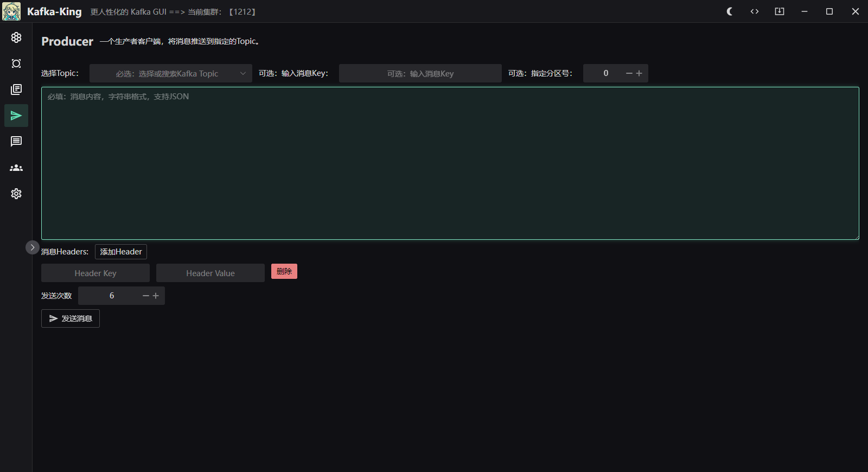Screen dimensions: 868x472
Task: Select the Producer paper-plane sidebar icon
Action: click(16, 116)
